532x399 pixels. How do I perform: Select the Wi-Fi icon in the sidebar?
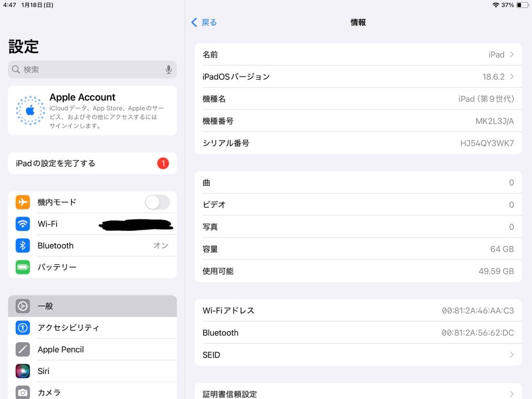[22, 224]
